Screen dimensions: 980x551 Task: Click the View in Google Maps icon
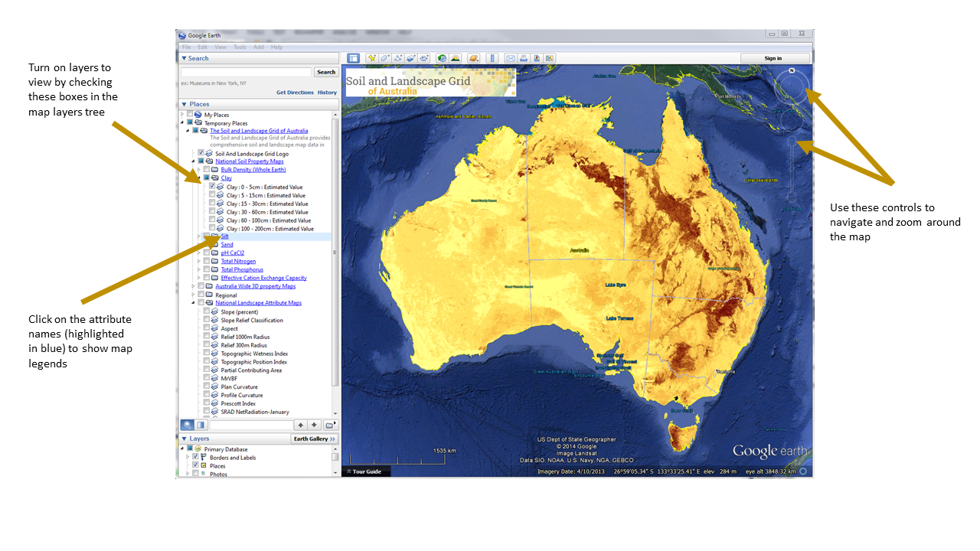(550, 58)
